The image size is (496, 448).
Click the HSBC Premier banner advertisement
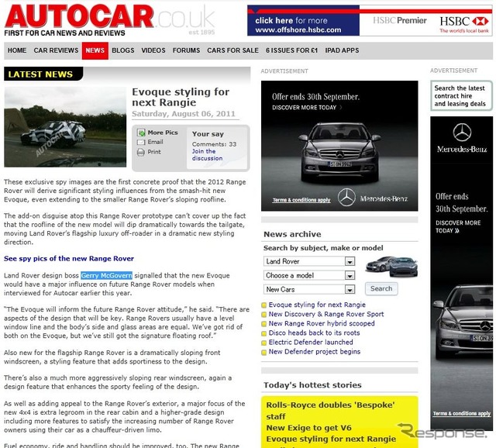370,21
